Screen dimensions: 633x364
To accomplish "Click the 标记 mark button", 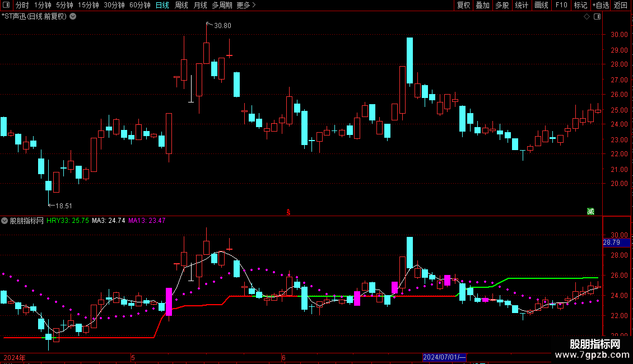I will coord(580,5).
